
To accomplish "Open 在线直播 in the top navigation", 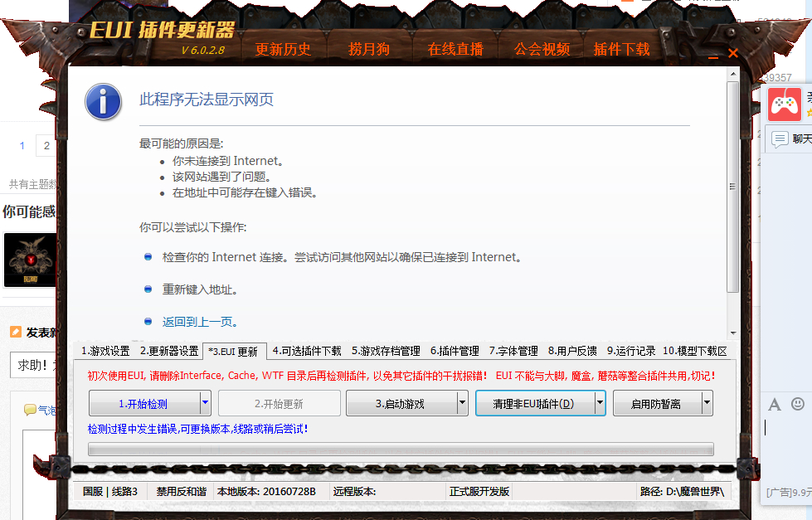I will (x=455, y=49).
